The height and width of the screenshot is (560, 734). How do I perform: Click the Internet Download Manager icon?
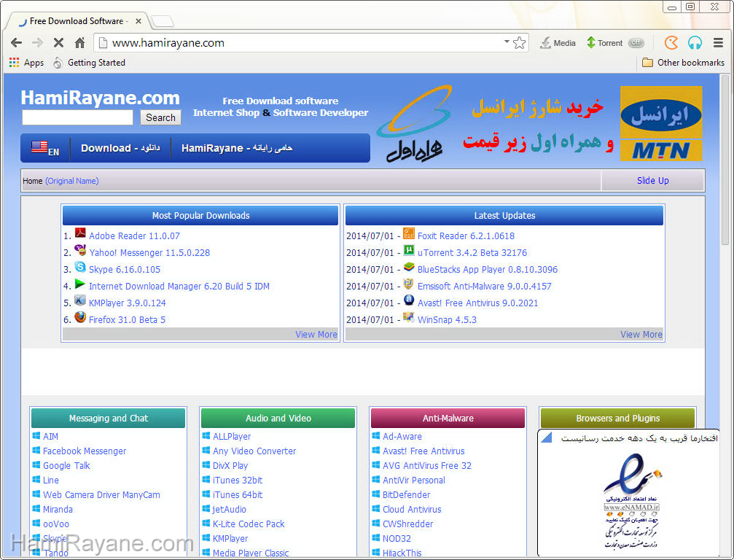click(80, 284)
